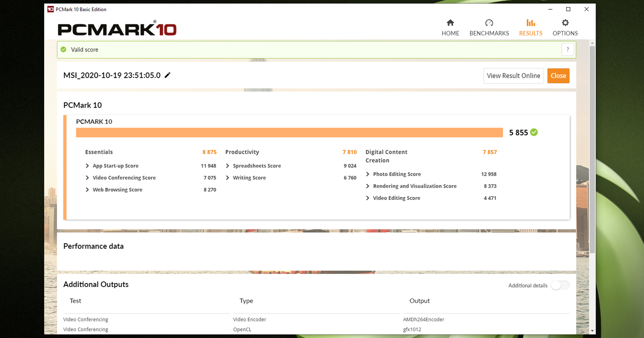
Task: Click the result name MSI_2020-10-19 23:51:05.0
Action: coord(112,75)
